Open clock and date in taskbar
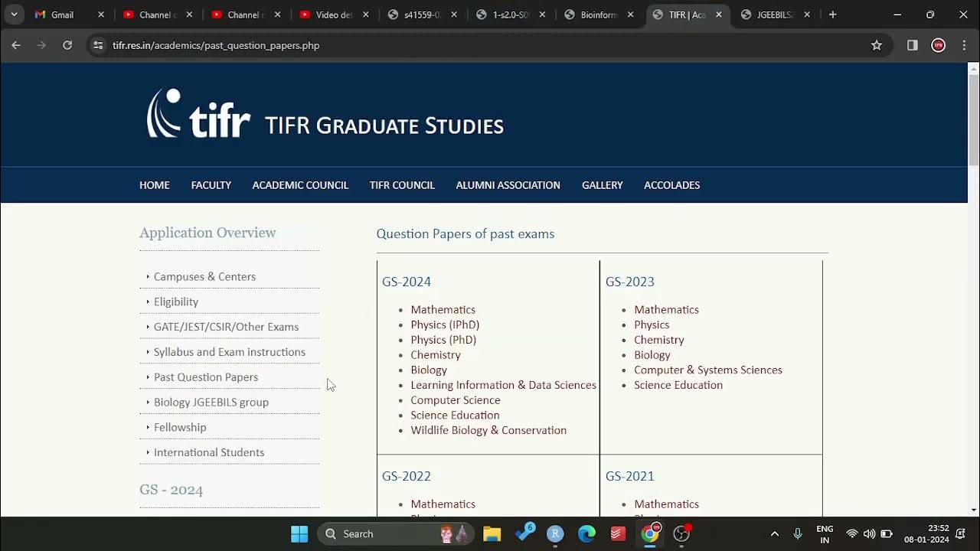This screenshot has width=980, height=551. [x=926, y=533]
